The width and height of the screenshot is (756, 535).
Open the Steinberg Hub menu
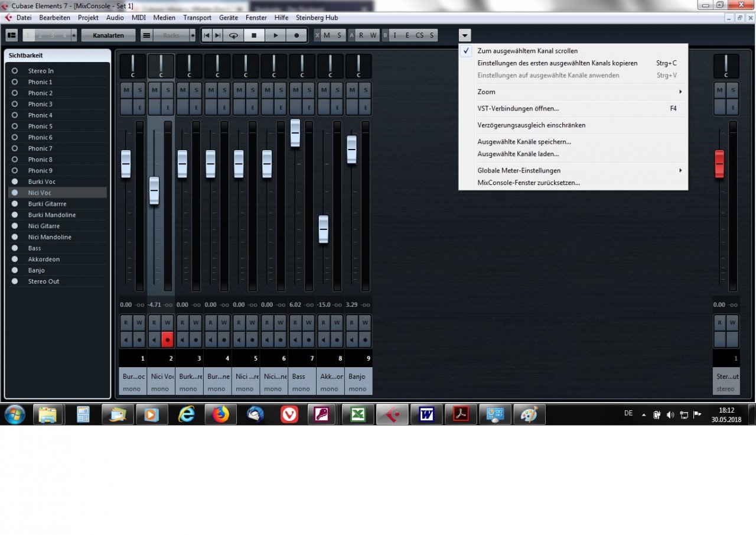[x=317, y=18]
